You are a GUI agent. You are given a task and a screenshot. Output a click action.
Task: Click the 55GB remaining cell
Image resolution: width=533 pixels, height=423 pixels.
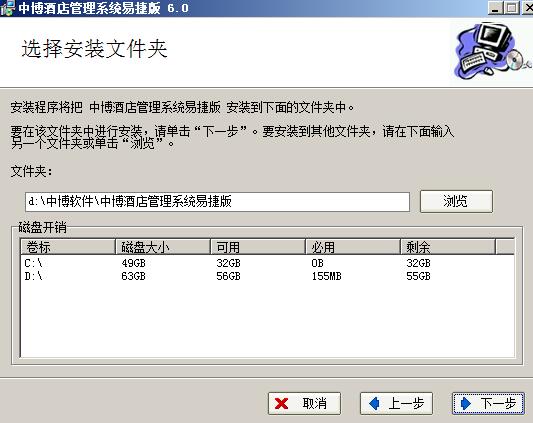coord(418,276)
